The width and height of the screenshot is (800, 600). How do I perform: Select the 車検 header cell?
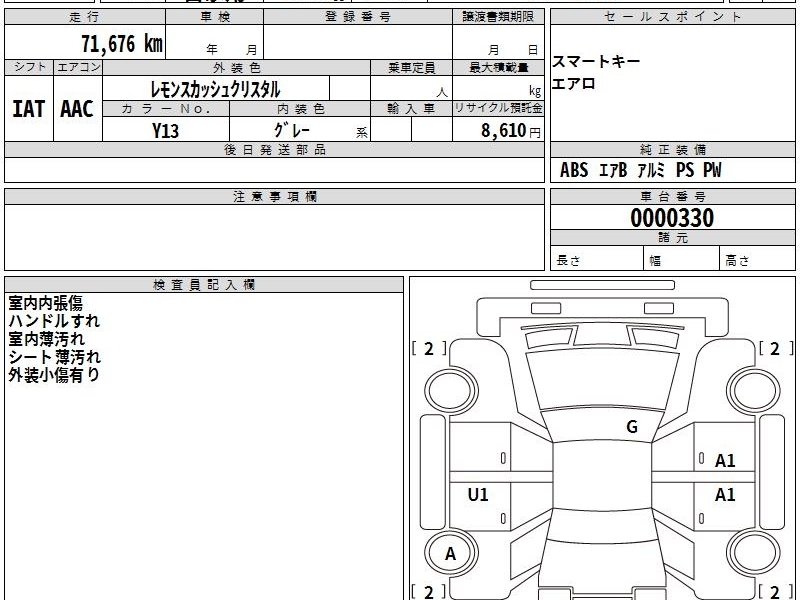tap(214, 17)
